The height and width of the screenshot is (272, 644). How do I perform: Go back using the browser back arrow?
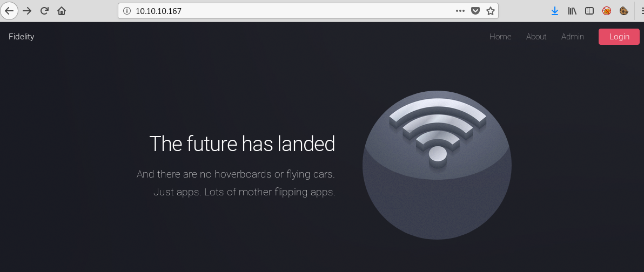(x=9, y=11)
